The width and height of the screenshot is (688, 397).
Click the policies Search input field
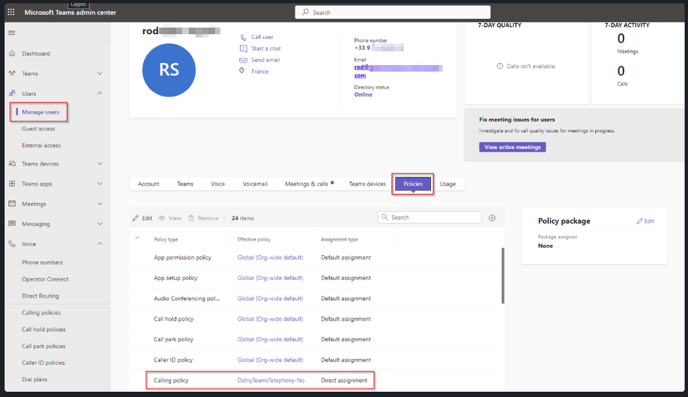pyautogui.click(x=430, y=218)
